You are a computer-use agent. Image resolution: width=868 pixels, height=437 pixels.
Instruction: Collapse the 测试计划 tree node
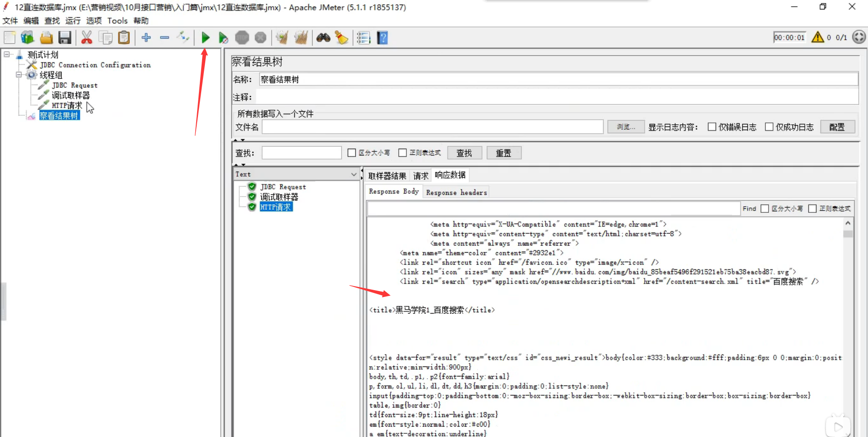pos(7,54)
